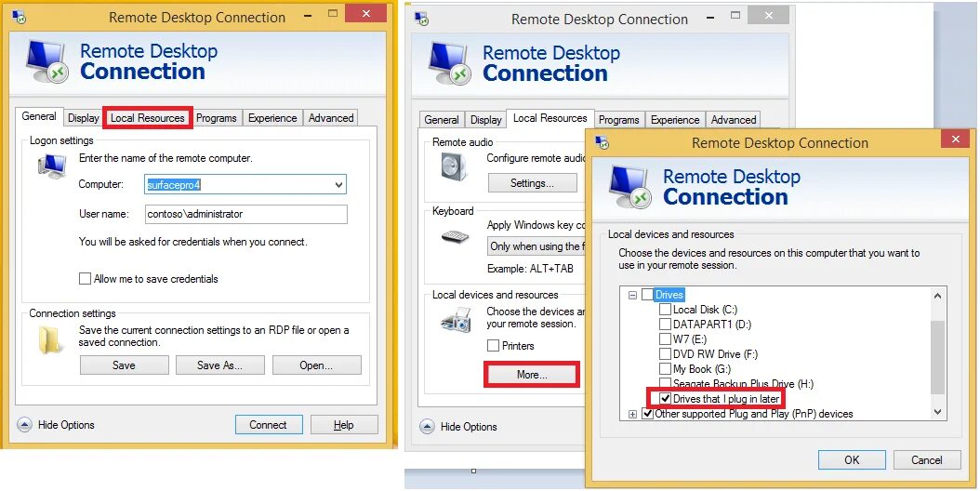The height and width of the screenshot is (491, 980).
Task: Click the Save As... button
Action: coord(220,365)
